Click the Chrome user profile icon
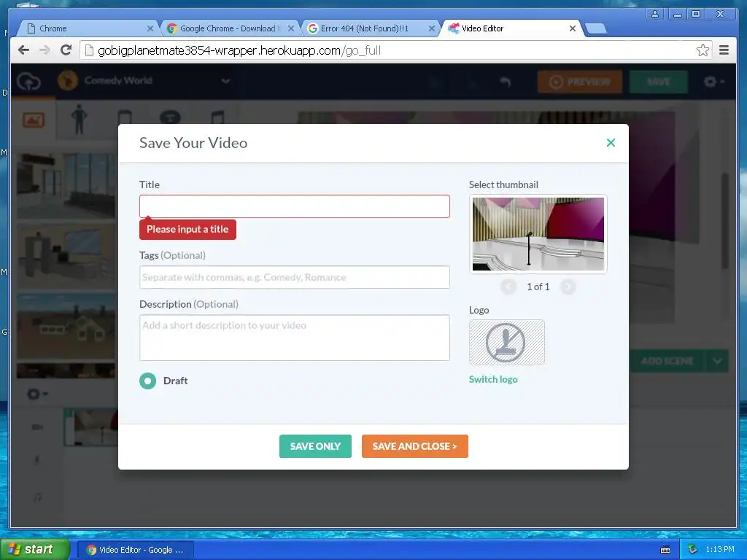 pyautogui.click(x=655, y=14)
